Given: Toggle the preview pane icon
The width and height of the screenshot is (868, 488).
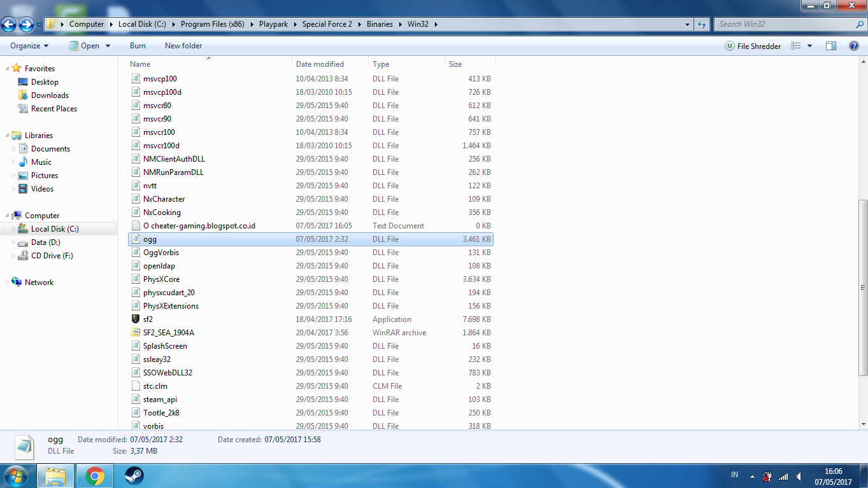Looking at the screenshot, I should point(831,46).
